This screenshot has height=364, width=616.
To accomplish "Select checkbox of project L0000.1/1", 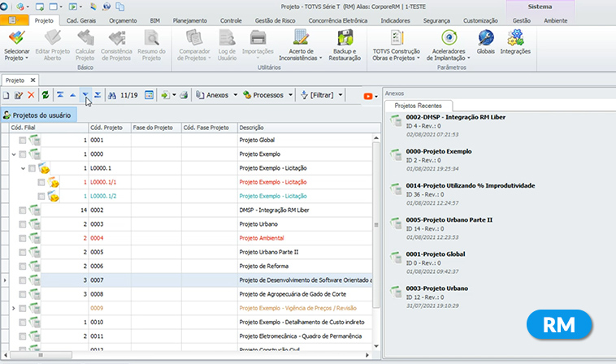I will click(x=41, y=182).
